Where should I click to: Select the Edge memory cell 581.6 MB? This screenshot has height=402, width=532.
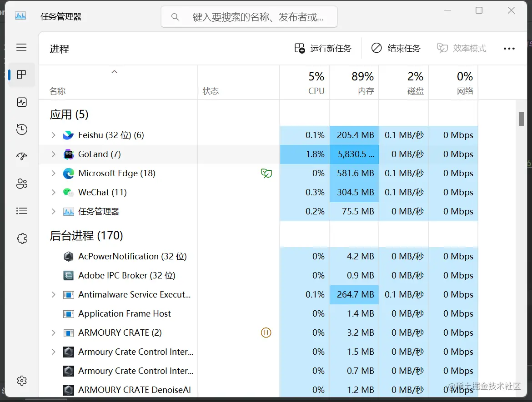pyautogui.click(x=354, y=173)
